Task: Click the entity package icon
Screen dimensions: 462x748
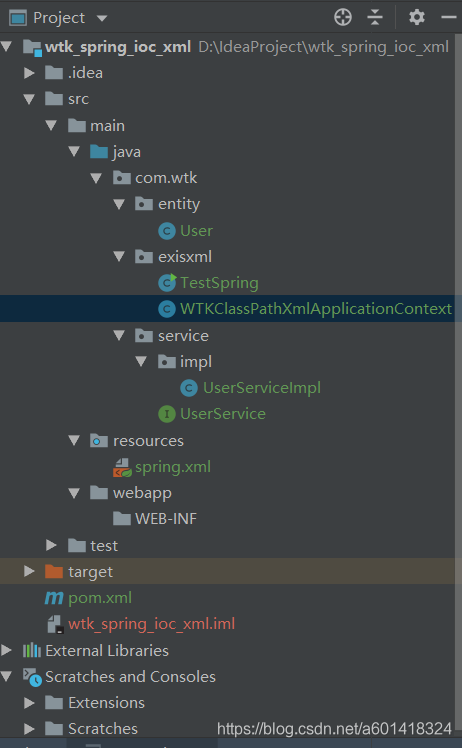Action: coord(144,204)
